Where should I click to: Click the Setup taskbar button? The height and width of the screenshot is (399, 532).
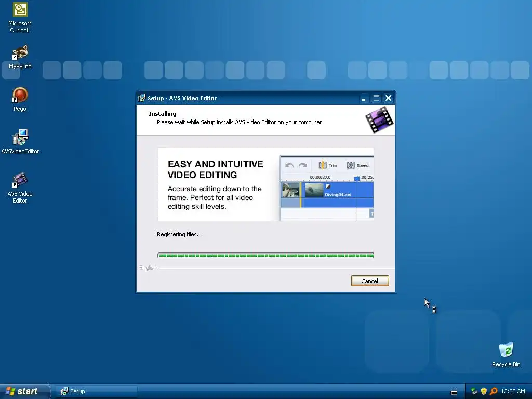click(x=97, y=391)
